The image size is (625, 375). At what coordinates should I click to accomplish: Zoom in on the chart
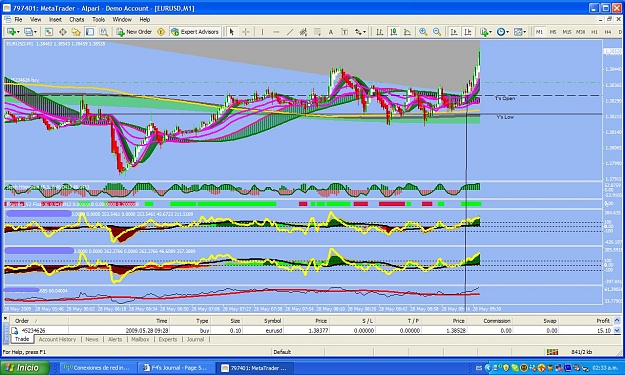[423, 32]
